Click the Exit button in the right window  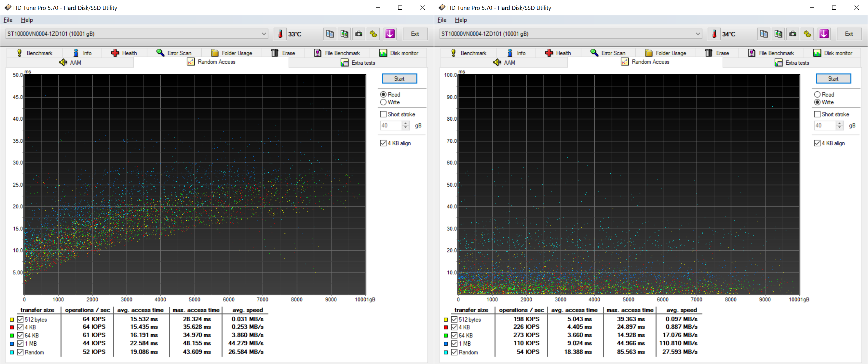click(x=849, y=34)
